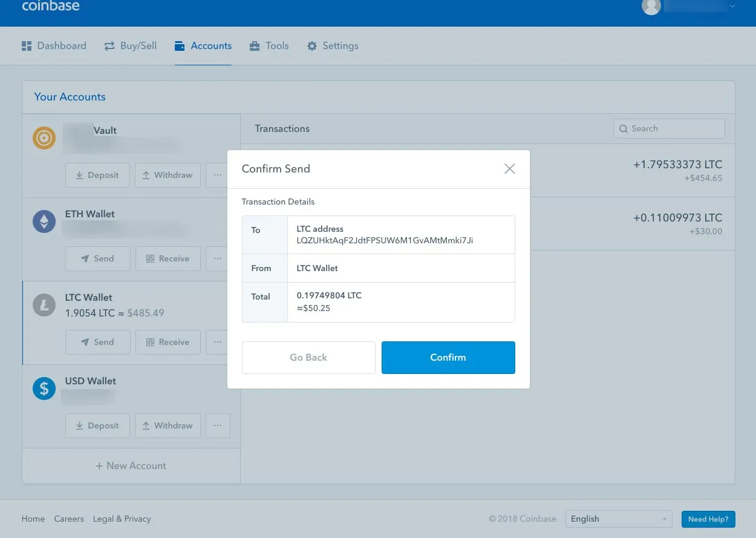756x538 pixels.
Task: Click the ≈$50.25 total amount
Action: point(313,309)
